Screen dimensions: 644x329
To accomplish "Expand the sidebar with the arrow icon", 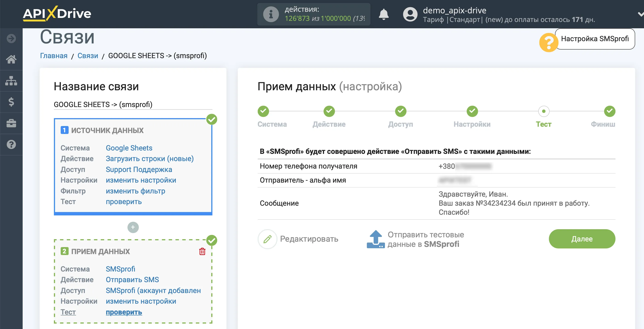I will click(11, 38).
